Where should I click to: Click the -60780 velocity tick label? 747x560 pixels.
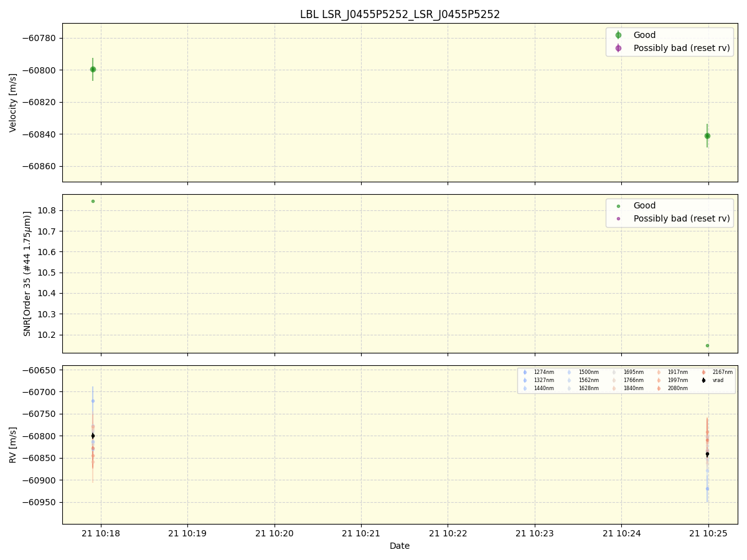39,38
